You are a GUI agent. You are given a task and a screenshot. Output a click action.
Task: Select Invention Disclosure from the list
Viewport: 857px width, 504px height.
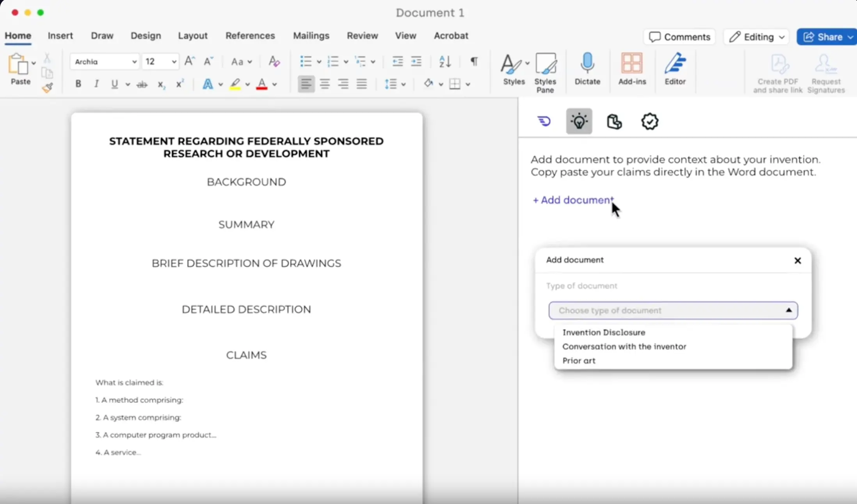tap(603, 332)
